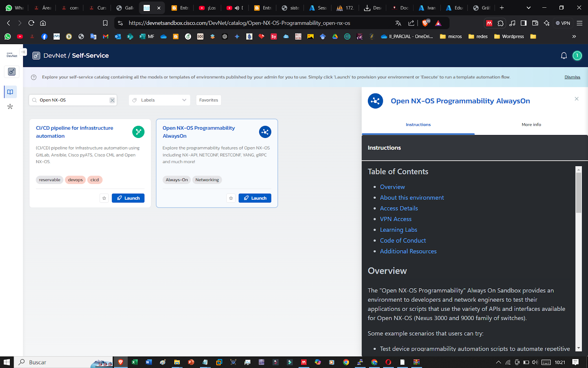Open Windows Start menu
588x368 pixels.
click(x=7, y=362)
